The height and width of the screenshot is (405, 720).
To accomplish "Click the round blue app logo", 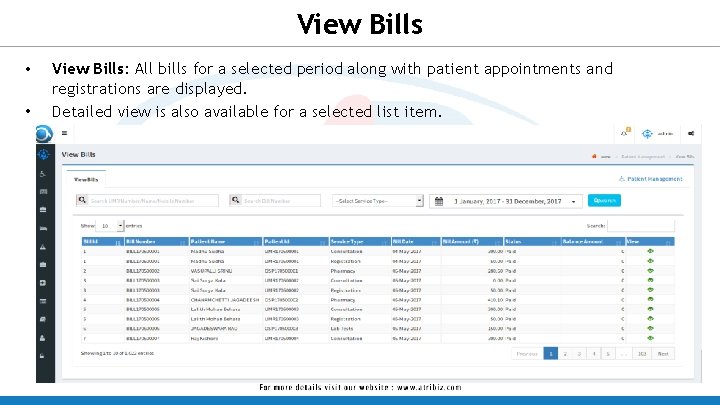I will (44, 134).
